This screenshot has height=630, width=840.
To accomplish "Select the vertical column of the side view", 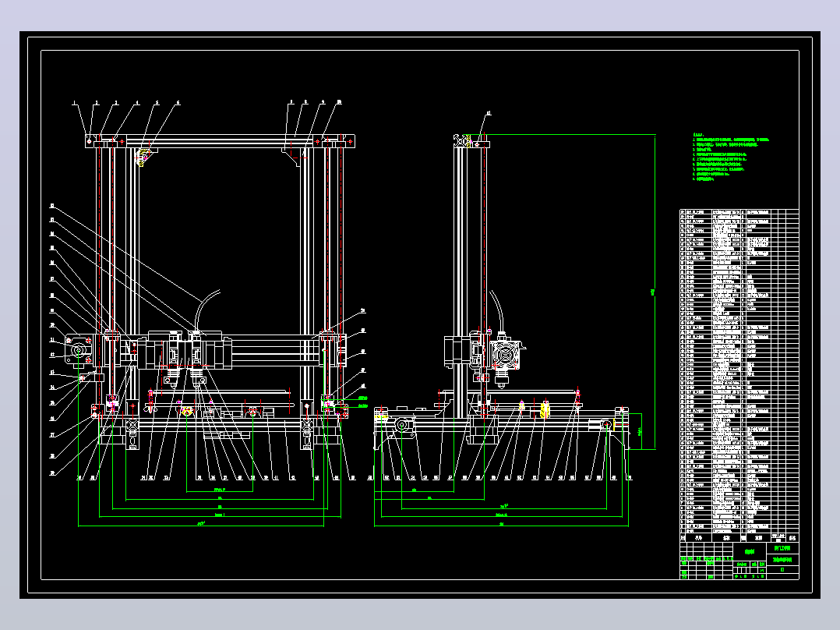I will [461, 284].
